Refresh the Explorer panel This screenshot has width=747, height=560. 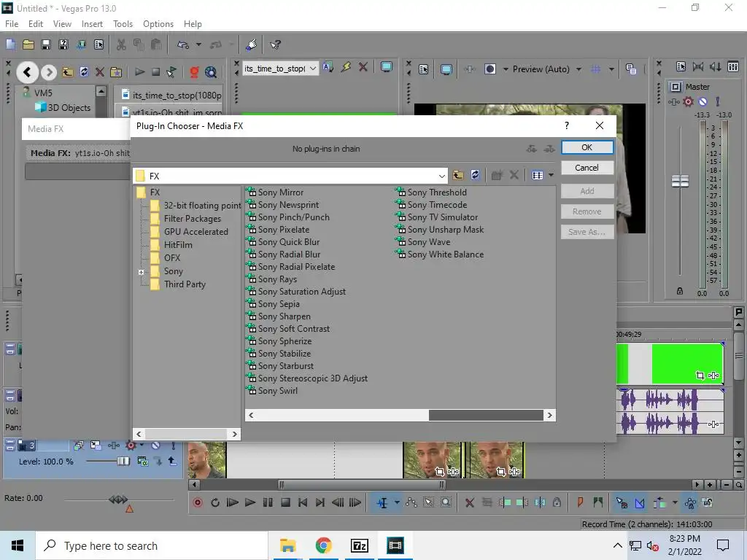[84, 72]
